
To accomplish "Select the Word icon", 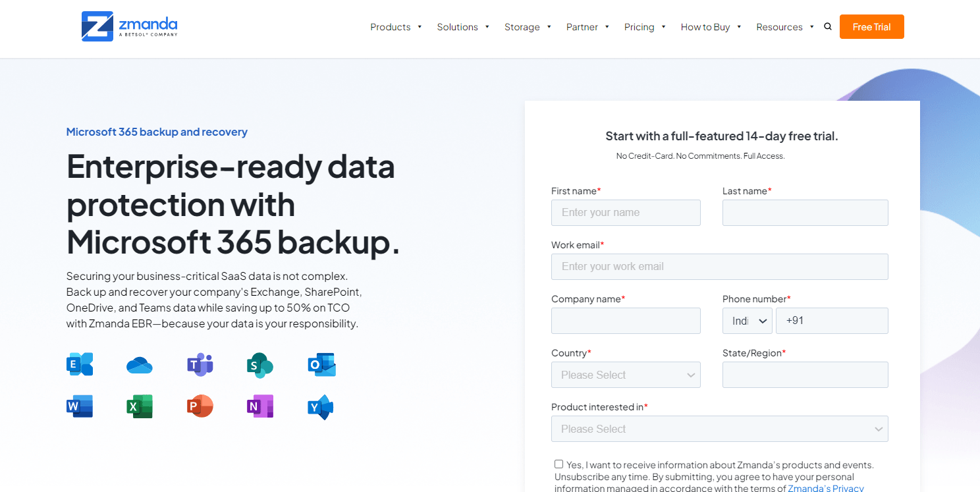I will click(80, 406).
